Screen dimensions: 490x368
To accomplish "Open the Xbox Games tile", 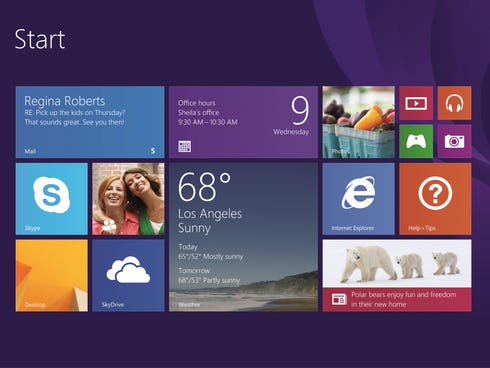I will click(416, 141).
